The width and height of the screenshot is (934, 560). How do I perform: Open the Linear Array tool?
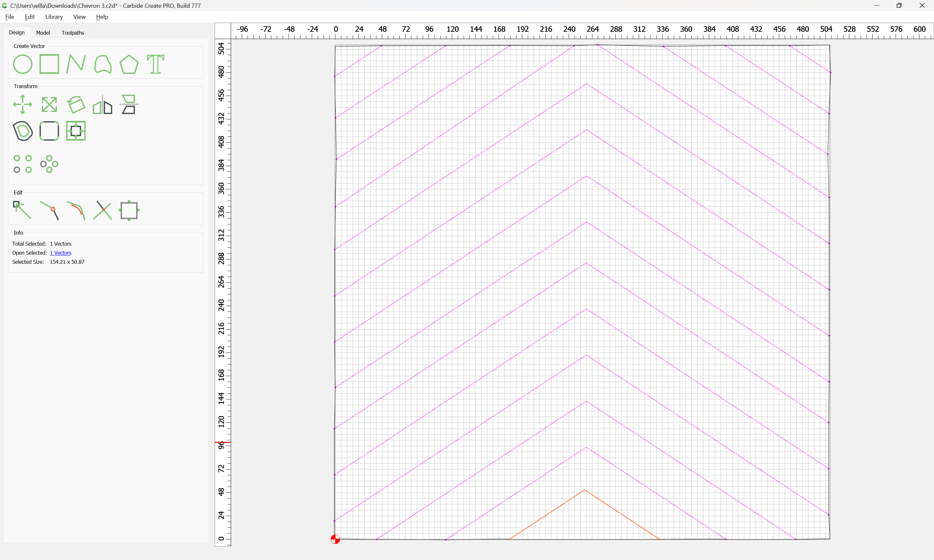(23, 164)
